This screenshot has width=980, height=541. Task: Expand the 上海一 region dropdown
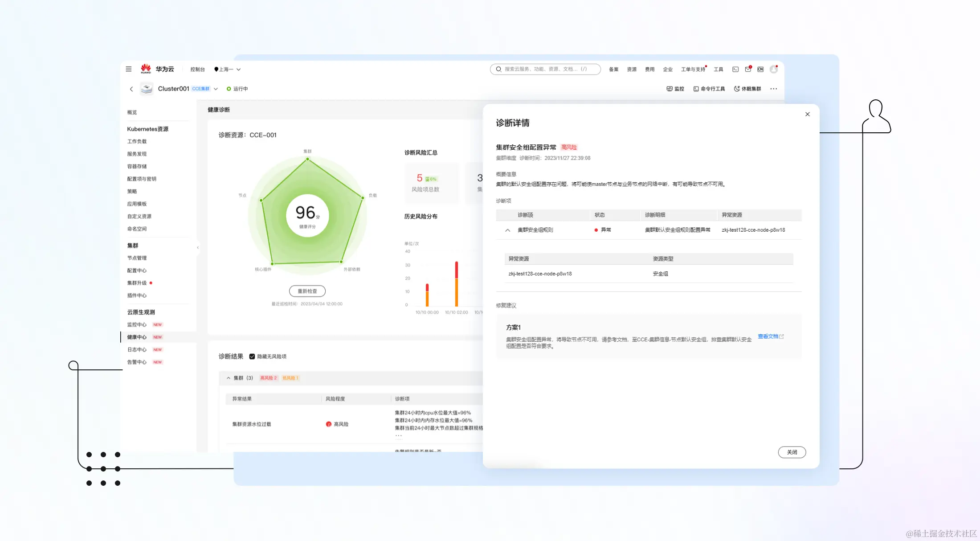point(228,70)
